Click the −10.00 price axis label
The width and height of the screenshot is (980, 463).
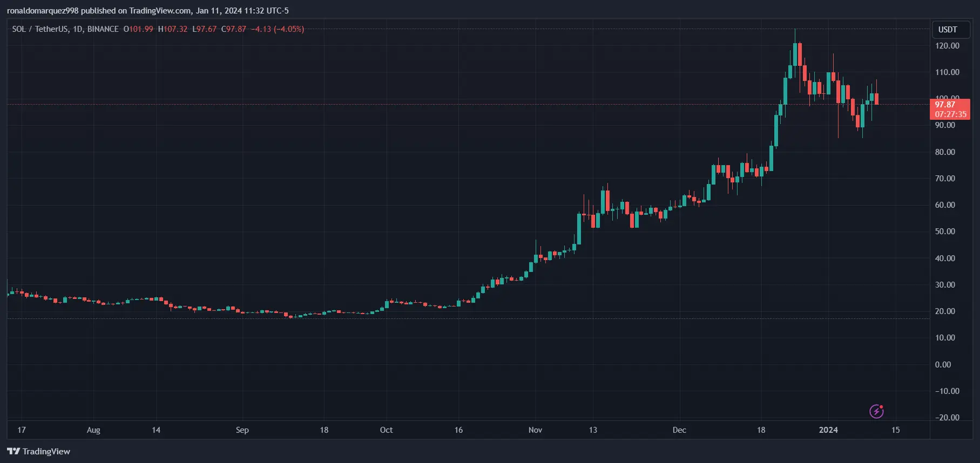947,391
